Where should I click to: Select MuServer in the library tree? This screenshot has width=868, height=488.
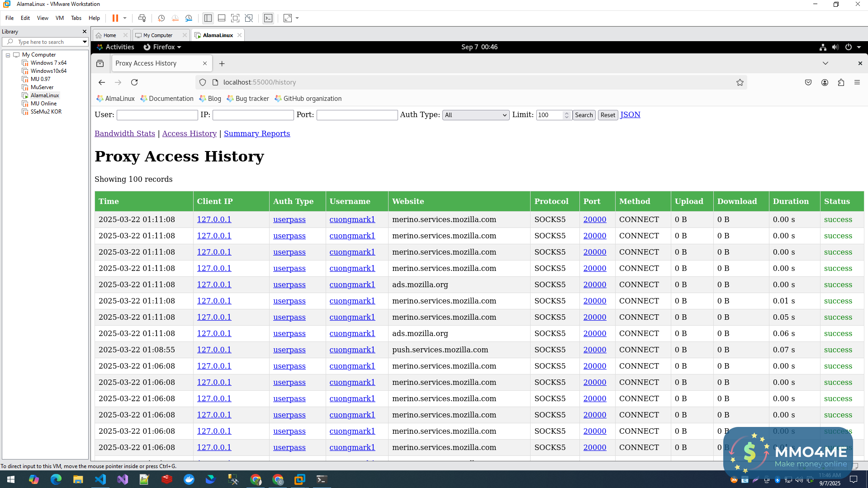click(x=42, y=87)
